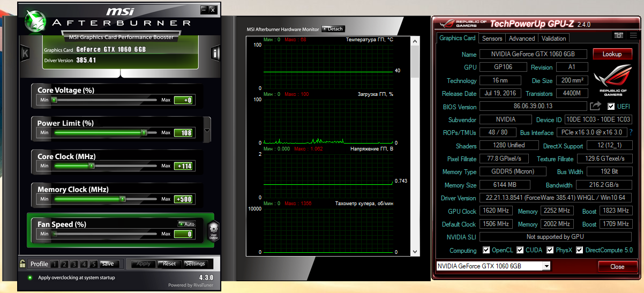Switch to the Graphics Card tab

pos(458,38)
